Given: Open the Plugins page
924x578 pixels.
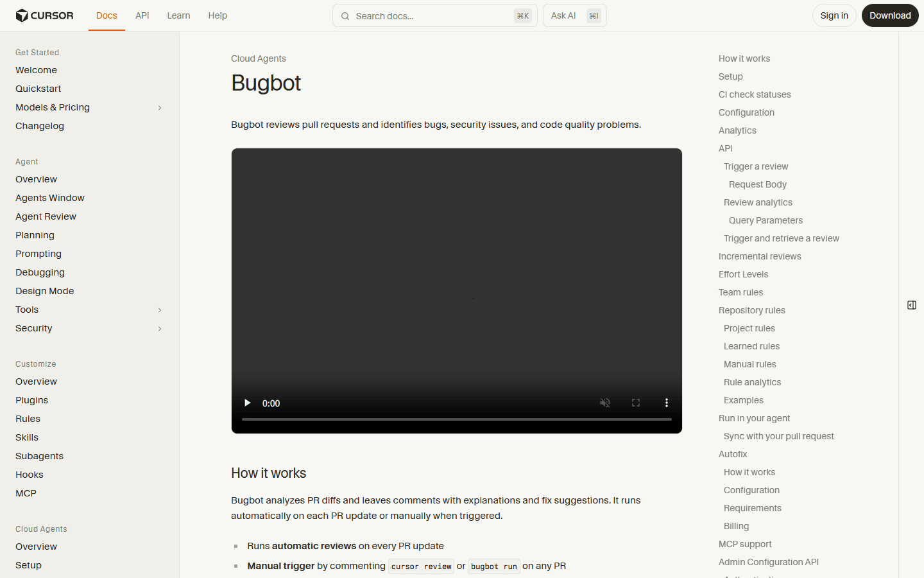Looking at the screenshot, I should [31, 400].
